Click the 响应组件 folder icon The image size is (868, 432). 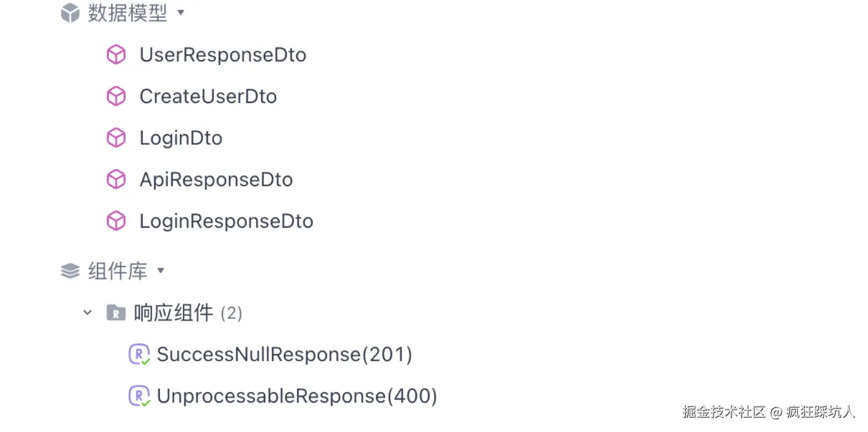pyautogui.click(x=116, y=313)
